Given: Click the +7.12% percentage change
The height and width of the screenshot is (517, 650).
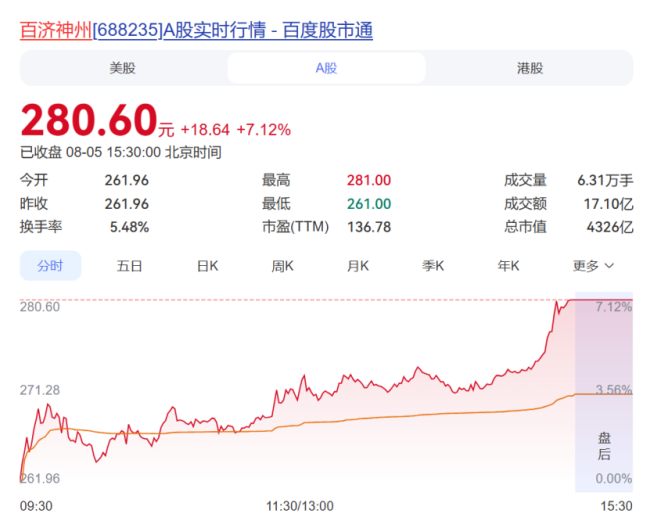Looking at the screenshot, I should (x=264, y=130).
